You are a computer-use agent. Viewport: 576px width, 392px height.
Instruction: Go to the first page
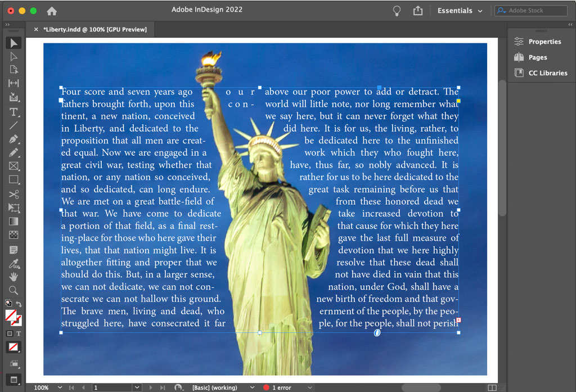point(71,388)
